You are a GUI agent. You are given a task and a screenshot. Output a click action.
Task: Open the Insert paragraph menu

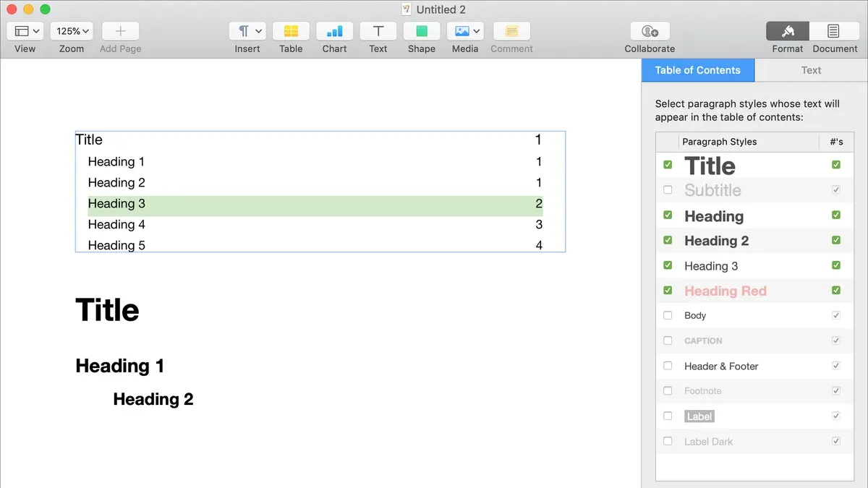247,31
